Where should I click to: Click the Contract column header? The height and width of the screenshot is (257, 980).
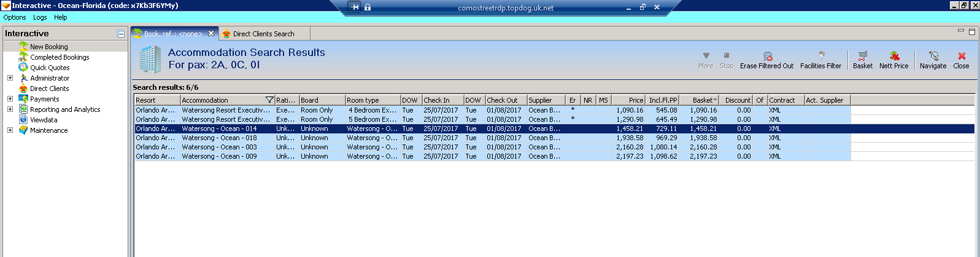tap(785, 100)
